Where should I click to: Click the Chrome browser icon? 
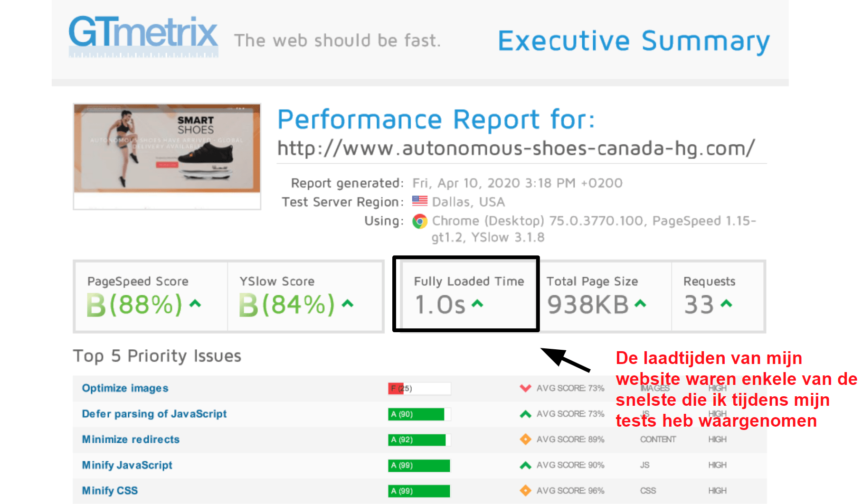(x=420, y=221)
